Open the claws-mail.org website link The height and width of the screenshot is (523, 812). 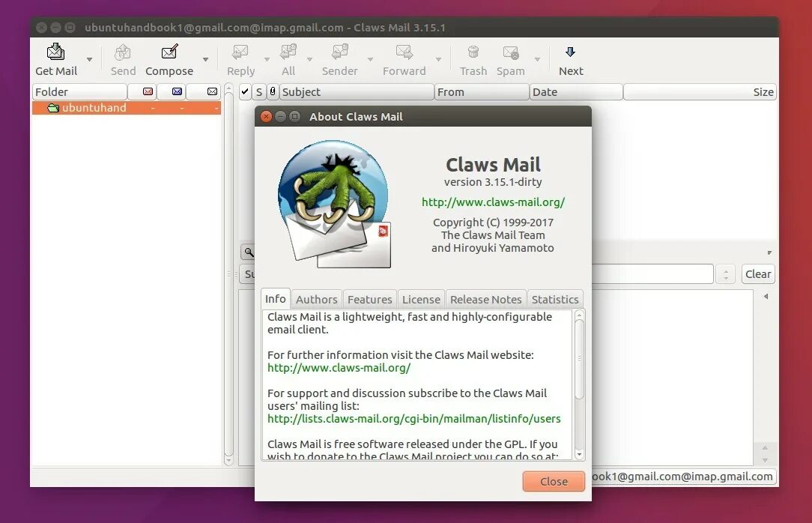click(493, 202)
